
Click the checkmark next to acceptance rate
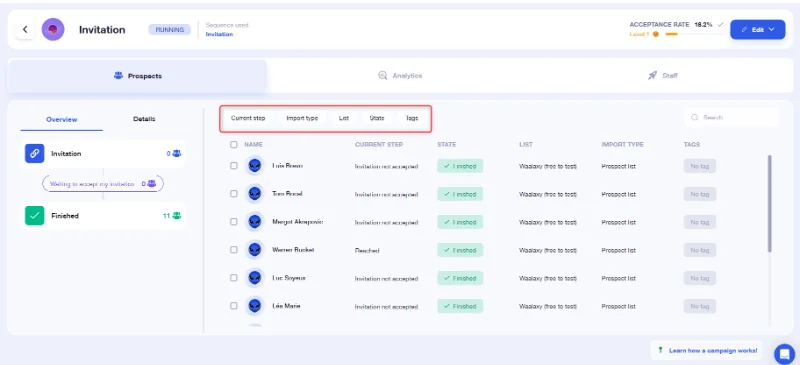point(720,24)
